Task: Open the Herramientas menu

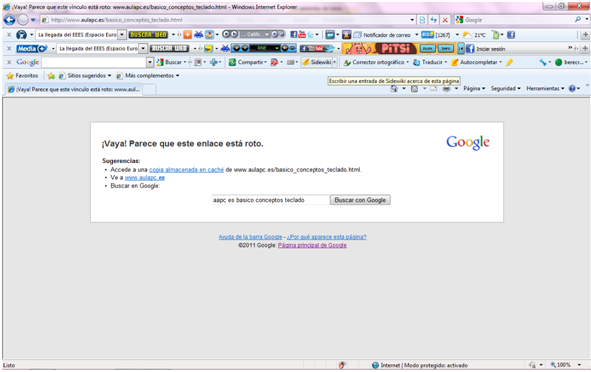Action: click(x=545, y=89)
